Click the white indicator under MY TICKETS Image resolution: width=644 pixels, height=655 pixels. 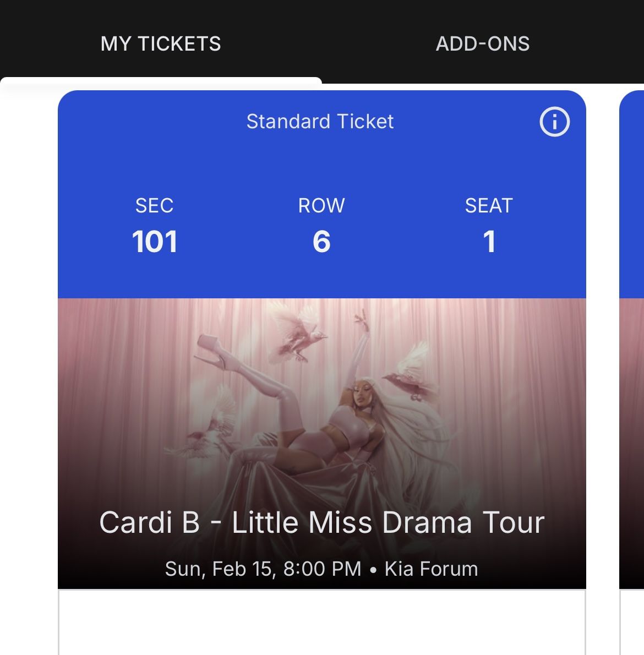[x=161, y=81]
